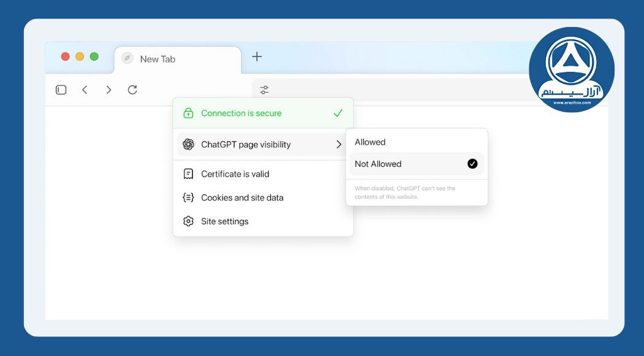Click the sidebar toggle icon
644x356 pixels.
(x=61, y=90)
